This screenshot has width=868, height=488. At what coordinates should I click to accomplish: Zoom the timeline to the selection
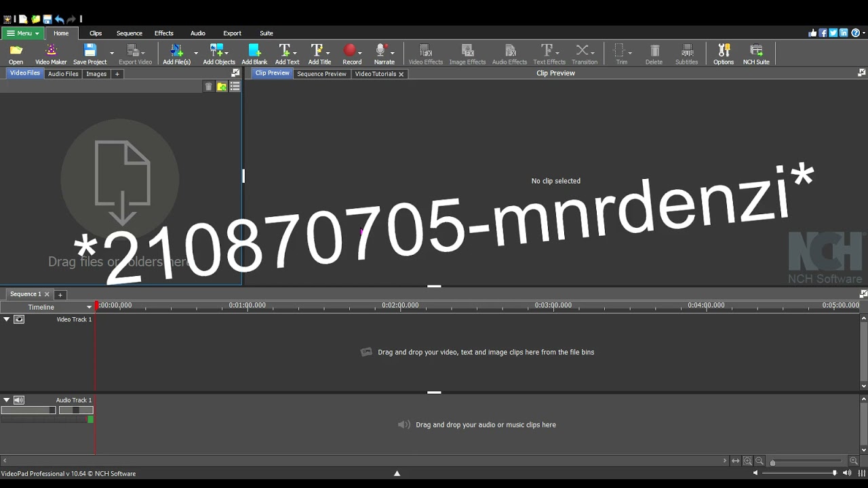click(x=747, y=461)
